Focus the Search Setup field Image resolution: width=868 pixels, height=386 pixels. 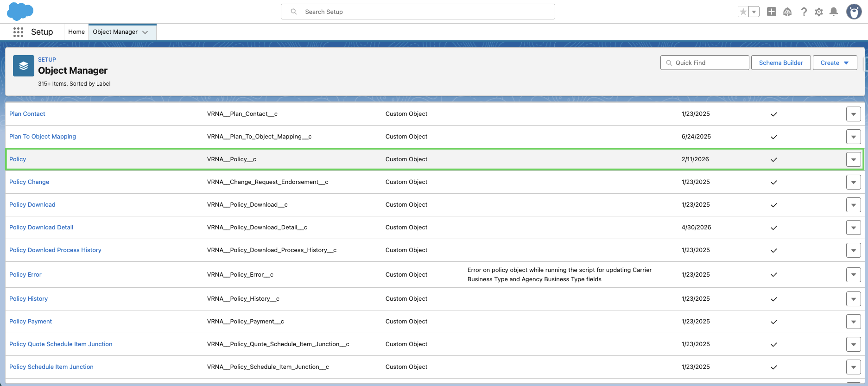point(418,12)
